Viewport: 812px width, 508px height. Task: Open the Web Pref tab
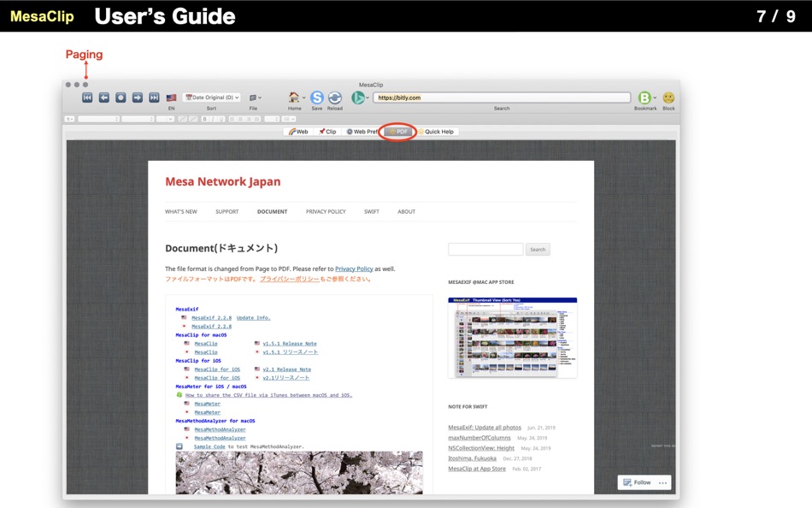pos(362,132)
